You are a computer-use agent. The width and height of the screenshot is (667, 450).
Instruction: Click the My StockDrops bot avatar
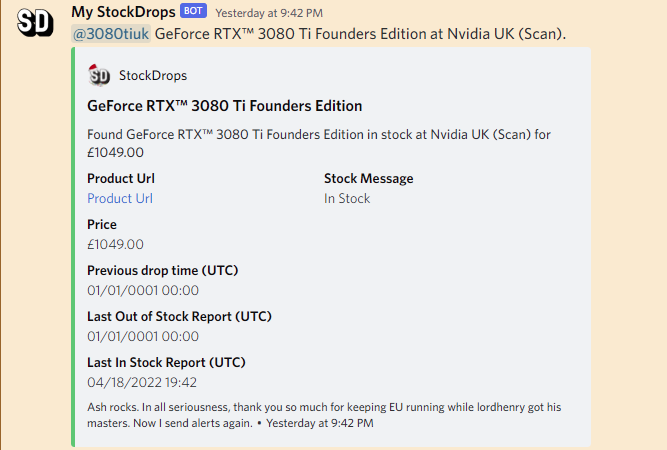[x=35, y=23]
